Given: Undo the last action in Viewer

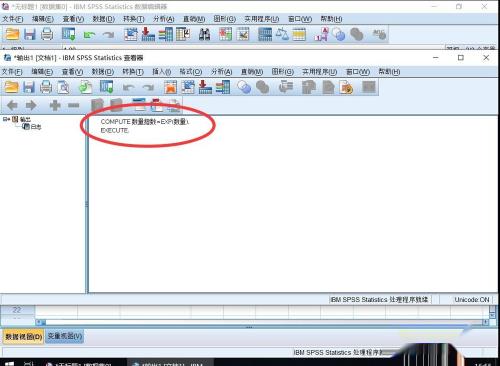Looking at the screenshot, I should click(x=129, y=88).
